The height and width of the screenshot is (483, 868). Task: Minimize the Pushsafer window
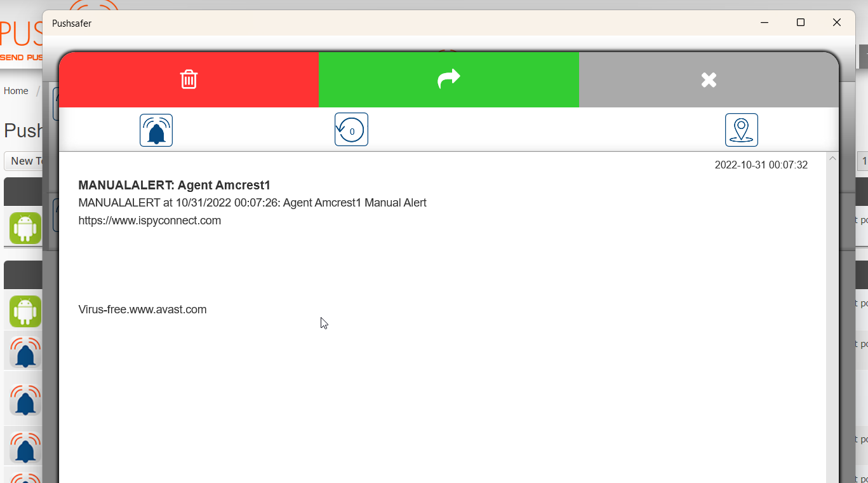(x=765, y=23)
